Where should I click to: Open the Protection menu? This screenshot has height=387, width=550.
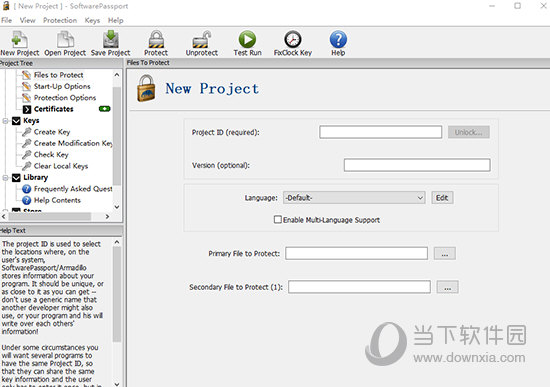(60, 20)
